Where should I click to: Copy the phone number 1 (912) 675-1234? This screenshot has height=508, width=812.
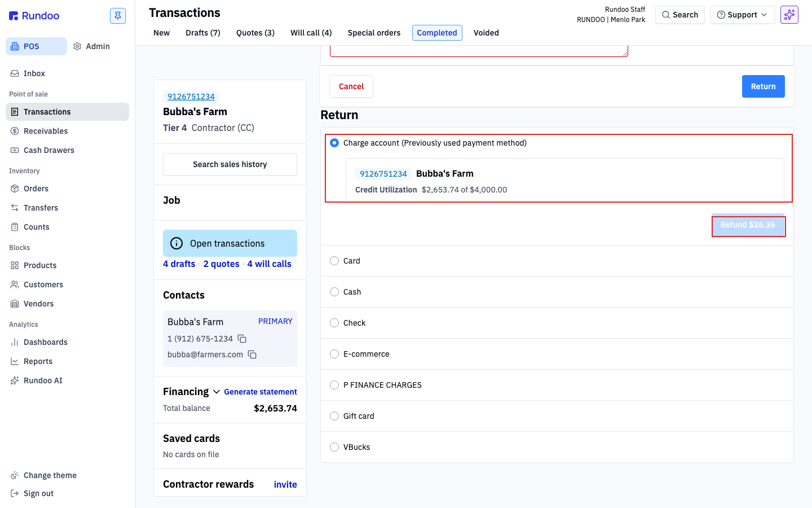[x=242, y=339]
